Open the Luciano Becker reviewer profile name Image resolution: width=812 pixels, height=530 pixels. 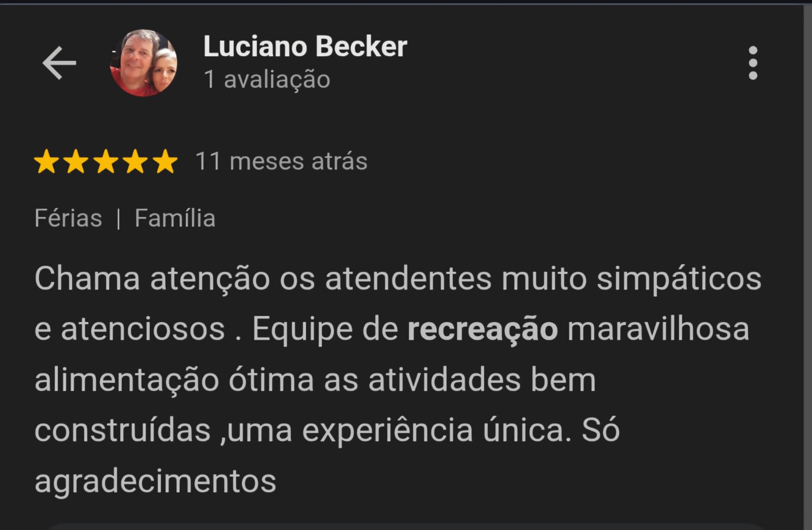(305, 46)
